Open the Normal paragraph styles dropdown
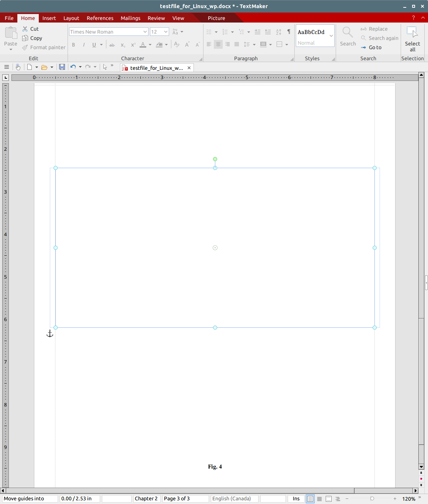The image size is (428, 504). coord(331,36)
